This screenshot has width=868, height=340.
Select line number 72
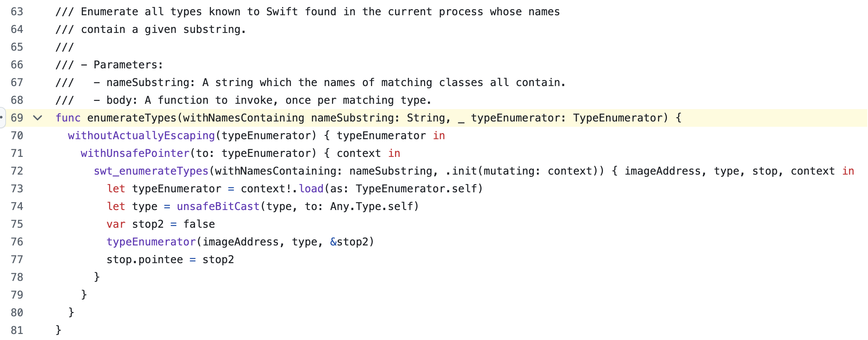tap(17, 171)
